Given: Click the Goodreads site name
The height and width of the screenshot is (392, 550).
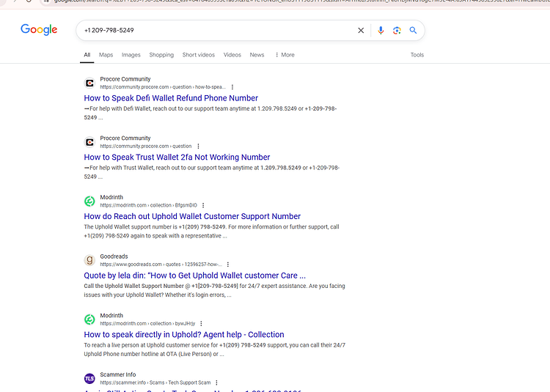Looking at the screenshot, I should (114, 256).
